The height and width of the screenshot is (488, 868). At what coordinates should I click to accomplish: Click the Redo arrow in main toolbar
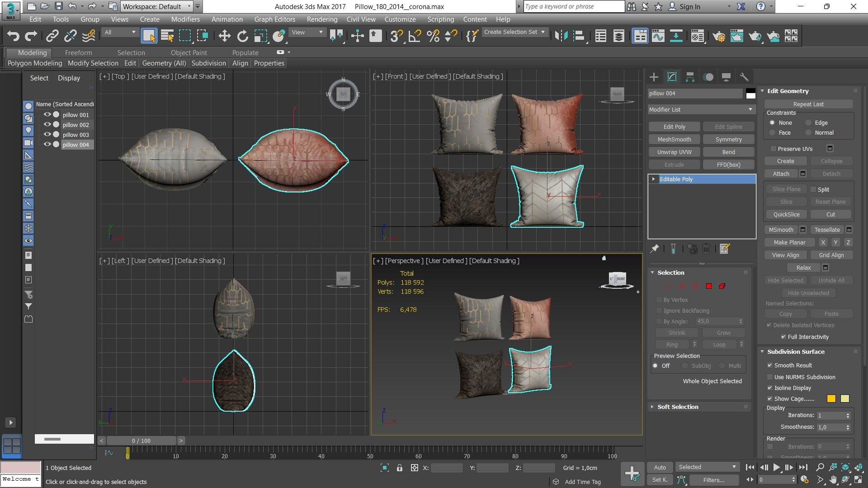pyautogui.click(x=31, y=36)
